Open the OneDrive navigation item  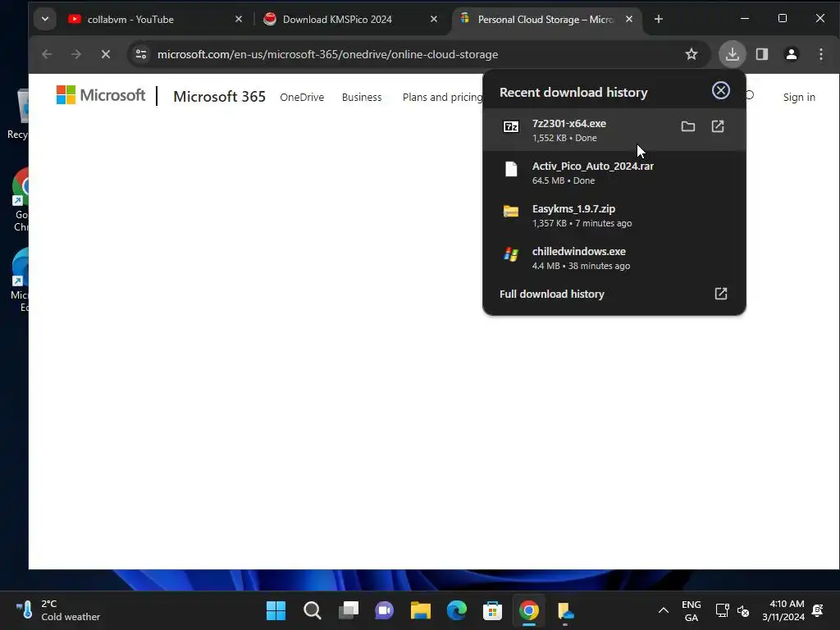pyautogui.click(x=302, y=97)
